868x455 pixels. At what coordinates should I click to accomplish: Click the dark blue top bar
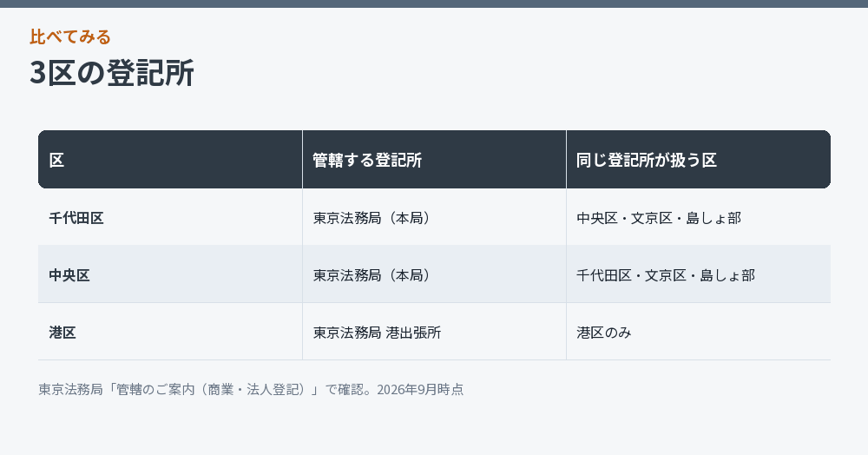pos(434,3)
